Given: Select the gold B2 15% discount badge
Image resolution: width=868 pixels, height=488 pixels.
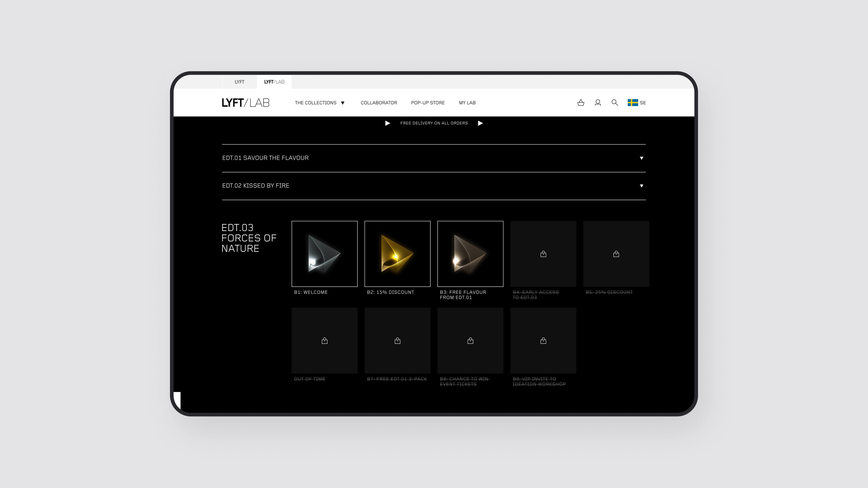Looking at the screenshot, I should pos(397,254).
